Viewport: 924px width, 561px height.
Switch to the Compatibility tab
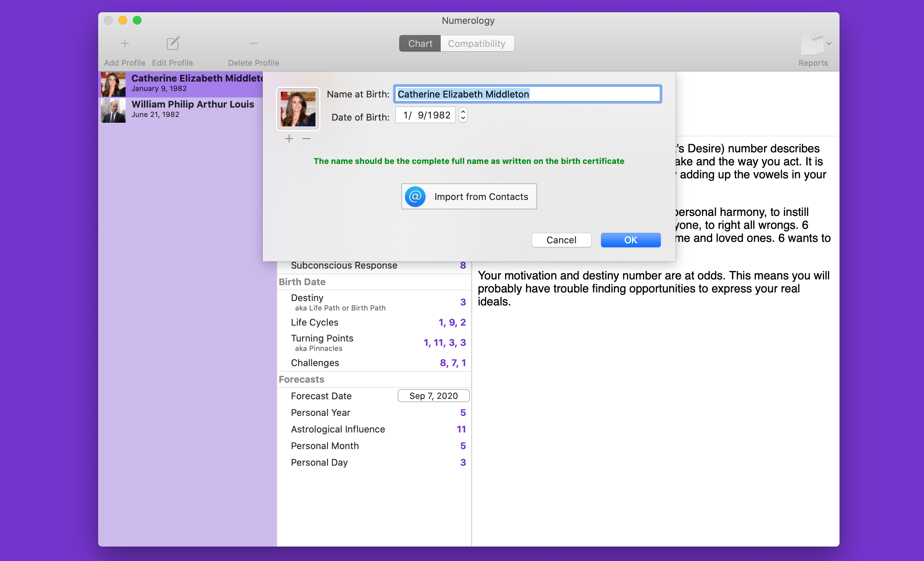(477, 43)
